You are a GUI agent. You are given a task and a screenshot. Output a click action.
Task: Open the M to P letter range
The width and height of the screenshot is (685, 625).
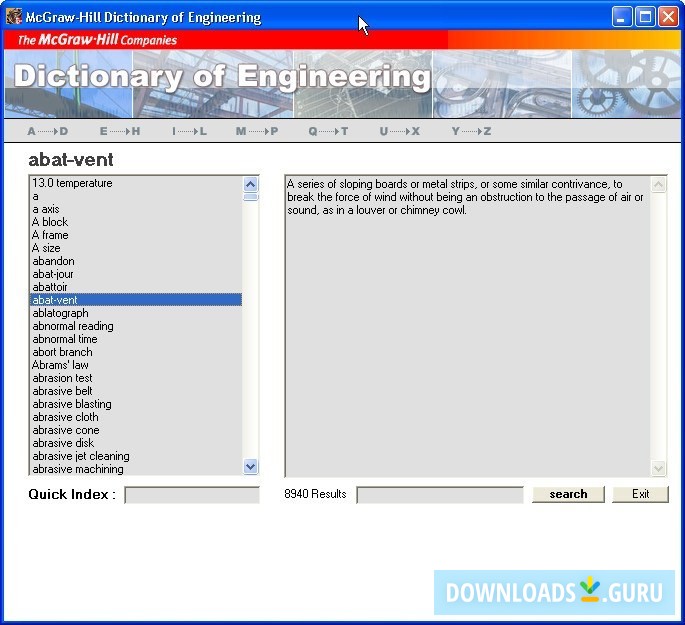[257, 131]
